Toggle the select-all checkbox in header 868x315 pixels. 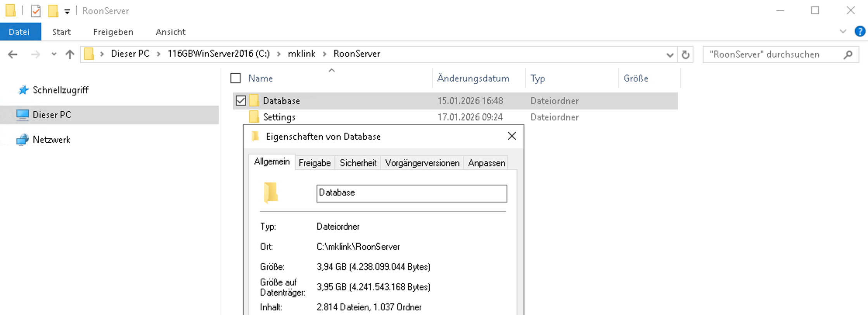pos(235,78)
